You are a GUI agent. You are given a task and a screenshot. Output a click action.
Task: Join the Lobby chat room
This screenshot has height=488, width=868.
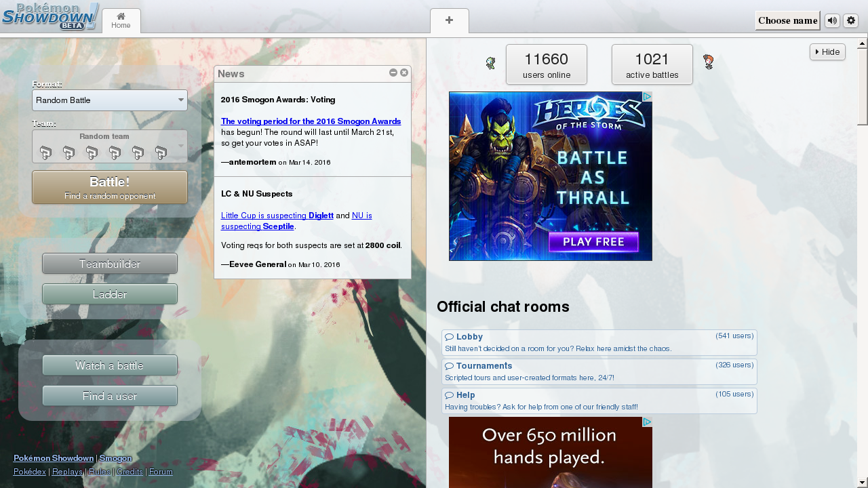pos(599,342)
